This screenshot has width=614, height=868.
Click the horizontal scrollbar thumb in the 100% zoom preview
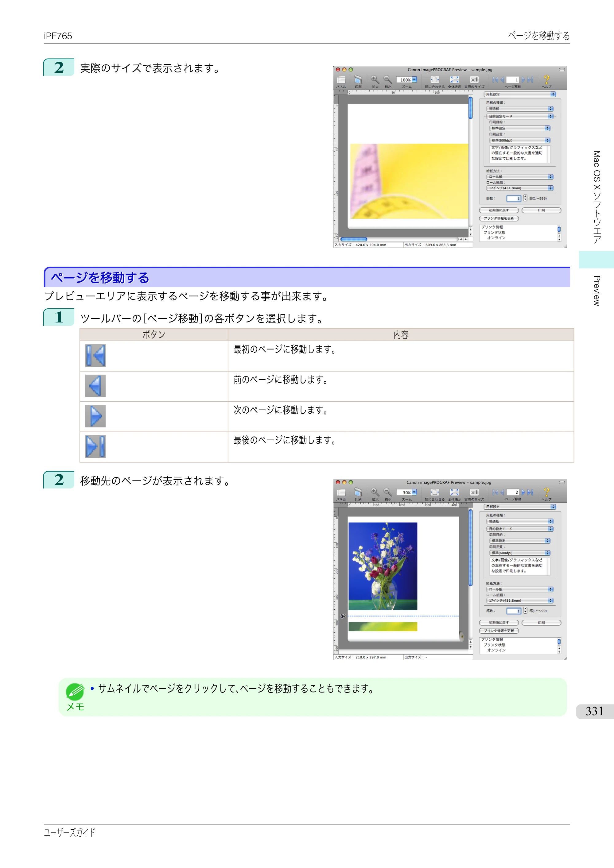354,239
